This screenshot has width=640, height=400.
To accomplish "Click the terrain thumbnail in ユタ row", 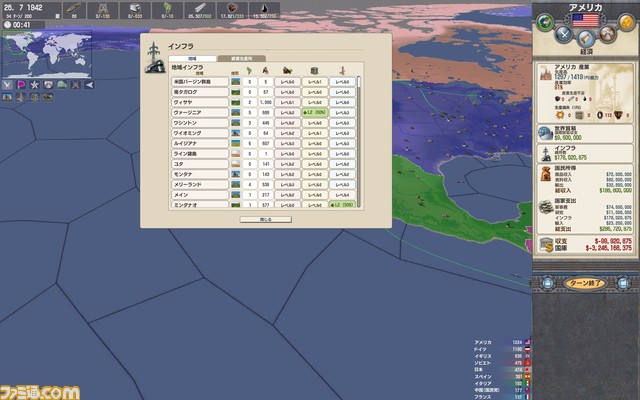I will pyautogui.click(x=236, y=164).
